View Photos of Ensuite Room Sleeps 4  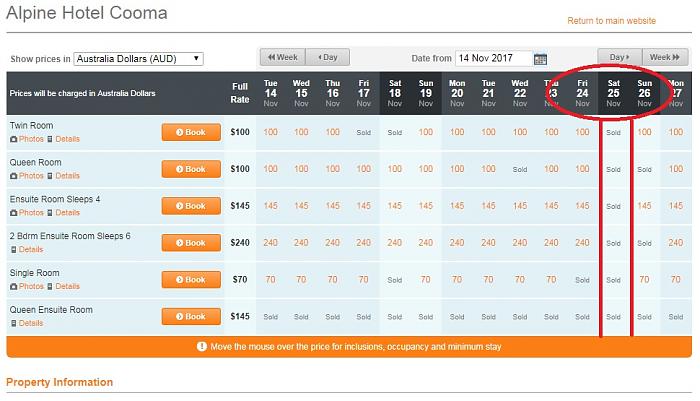point(31,213)
